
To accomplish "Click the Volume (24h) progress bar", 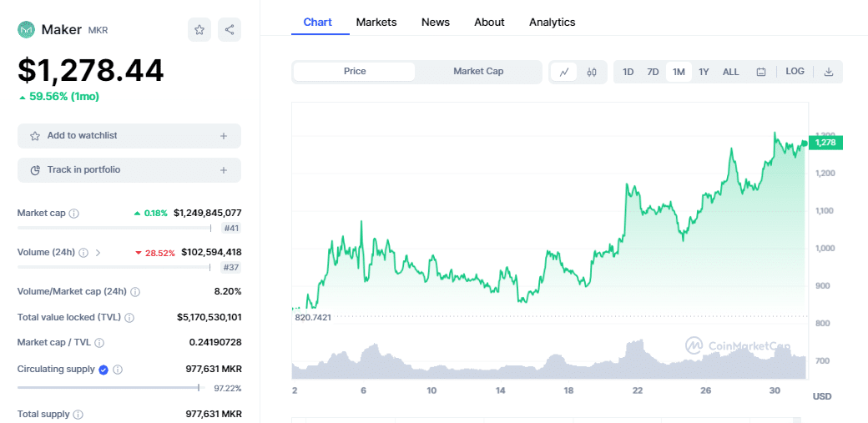I will coord(114,268).
